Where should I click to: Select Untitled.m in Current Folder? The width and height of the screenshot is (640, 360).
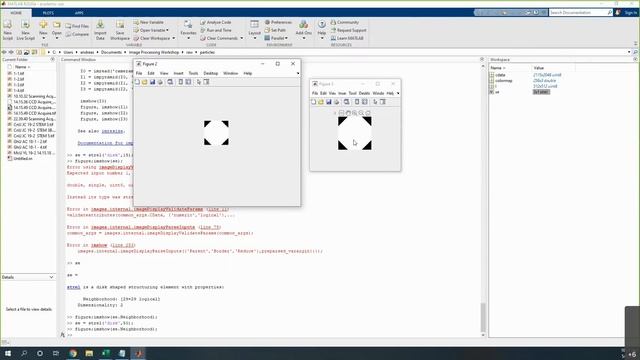pyautogui.click(x=23, y=158)
